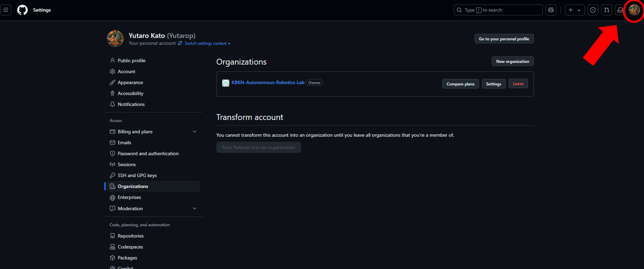This screenshot has height=269, width=644.
Task: Click the GitHub Octocat logo
Action: pyautogui.click(x=23, y=10)
